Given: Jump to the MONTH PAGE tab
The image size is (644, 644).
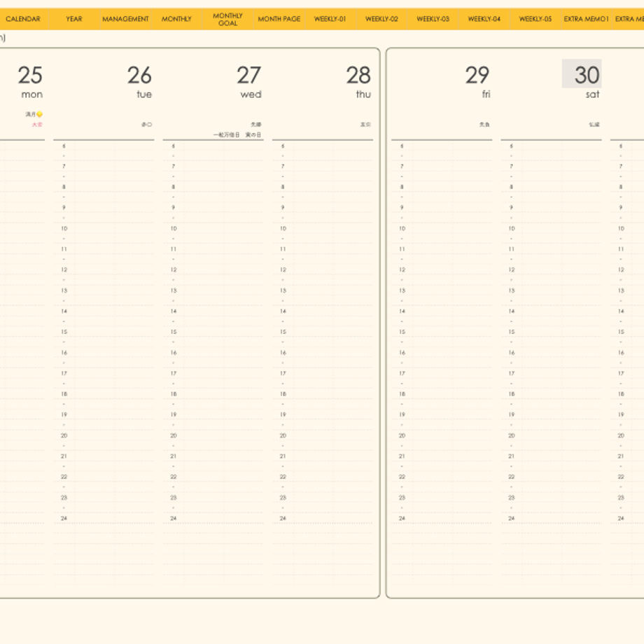Looking at the screenshot, I should coord(279,19).
